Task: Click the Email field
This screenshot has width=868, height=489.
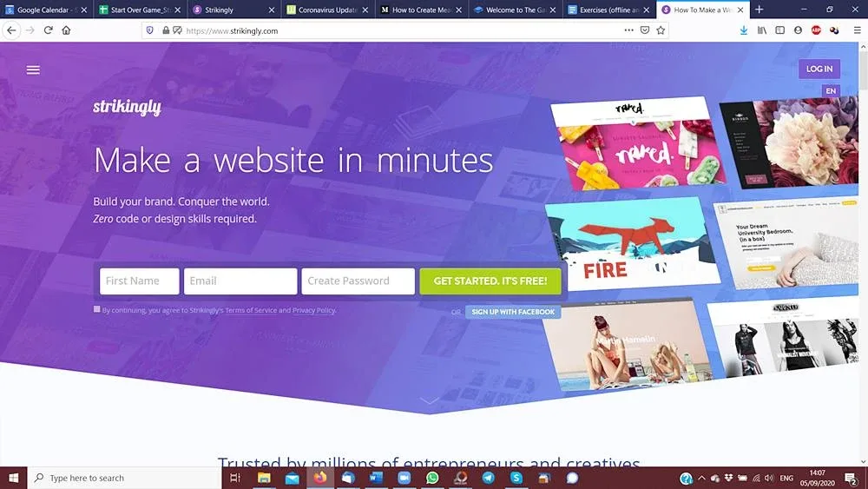Action: [x=240, y=281]
